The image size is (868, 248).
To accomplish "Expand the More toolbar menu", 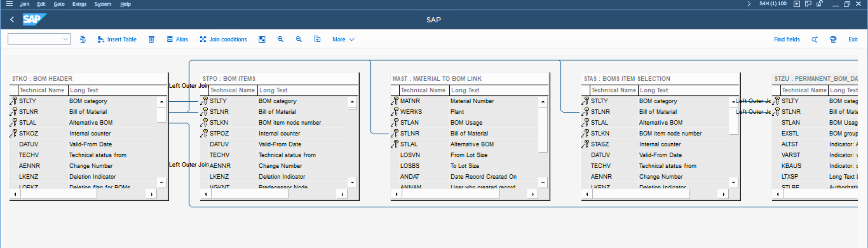I will [343, 39].
